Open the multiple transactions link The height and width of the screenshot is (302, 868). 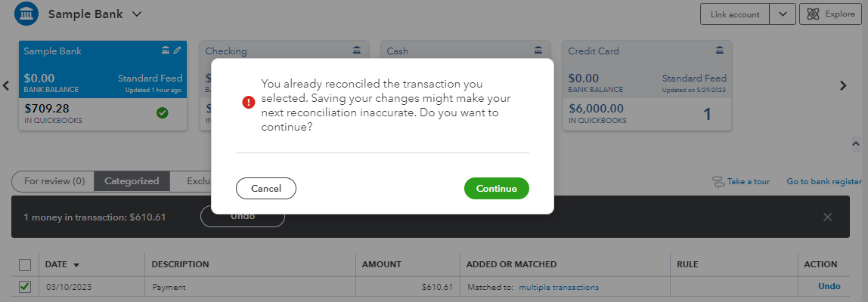coord(559,287)
